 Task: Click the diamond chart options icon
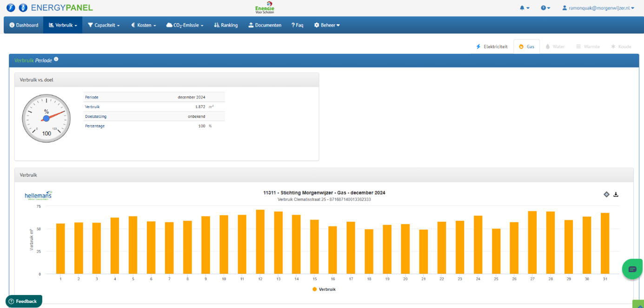(x=606, y=194)
